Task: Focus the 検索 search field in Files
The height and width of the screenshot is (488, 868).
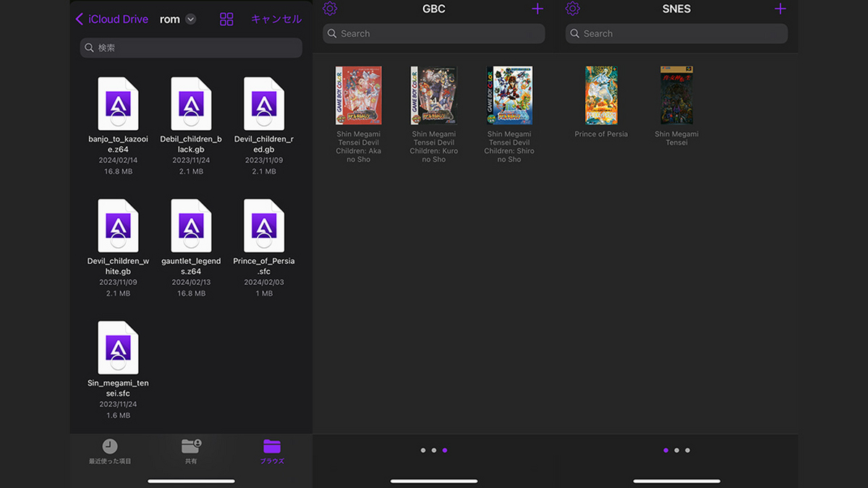Action: 191,48
